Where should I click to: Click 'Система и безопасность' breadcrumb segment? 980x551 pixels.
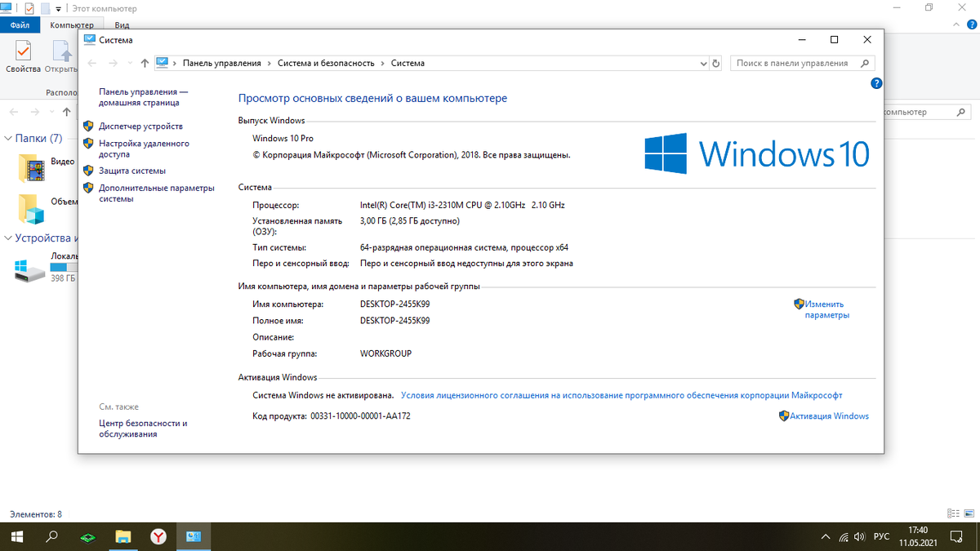[x=326, y=63]
